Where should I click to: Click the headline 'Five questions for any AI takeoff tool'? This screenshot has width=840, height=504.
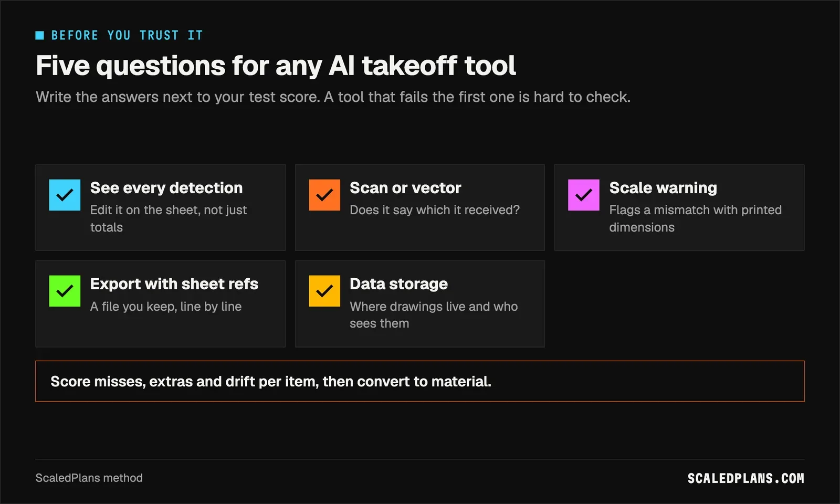[x=276, y=66]
